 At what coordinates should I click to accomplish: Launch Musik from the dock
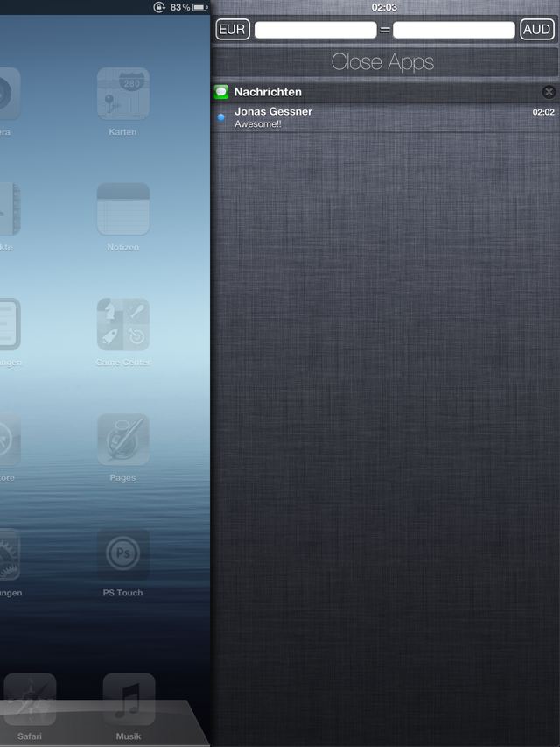point(129,700)
